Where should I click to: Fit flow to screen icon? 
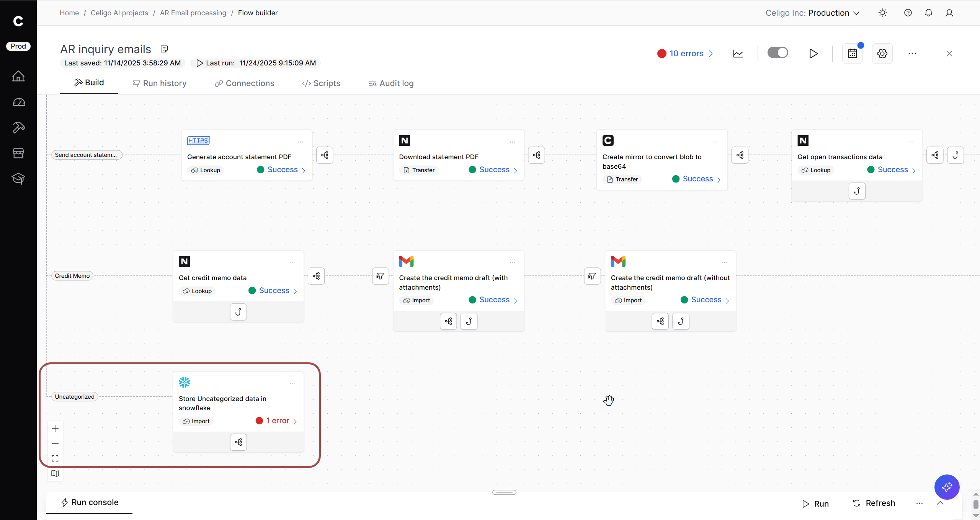click(55, 458)
